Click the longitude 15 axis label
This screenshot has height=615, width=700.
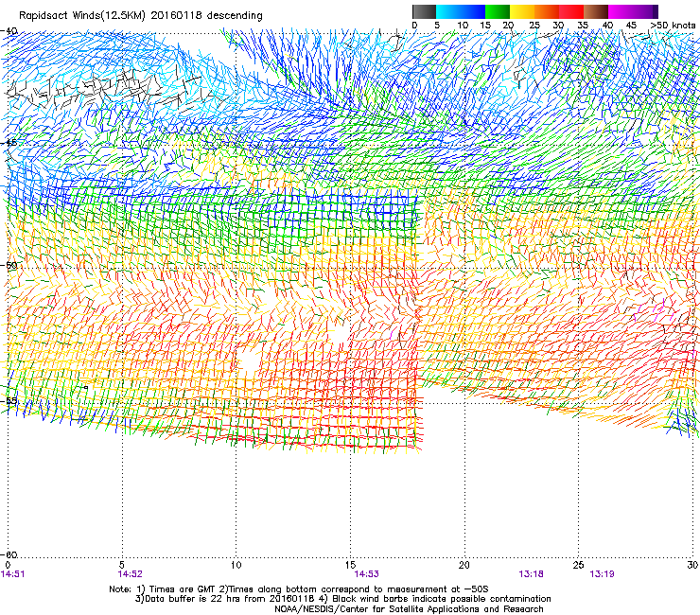coord(350,565)
